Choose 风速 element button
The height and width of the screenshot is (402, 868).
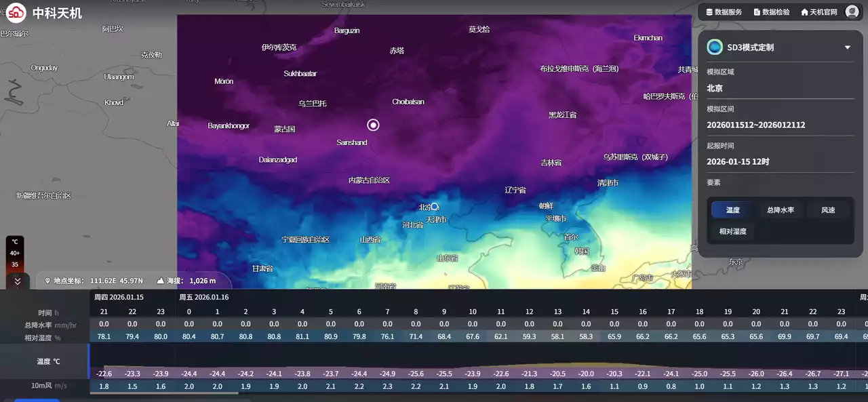point(827,210)
